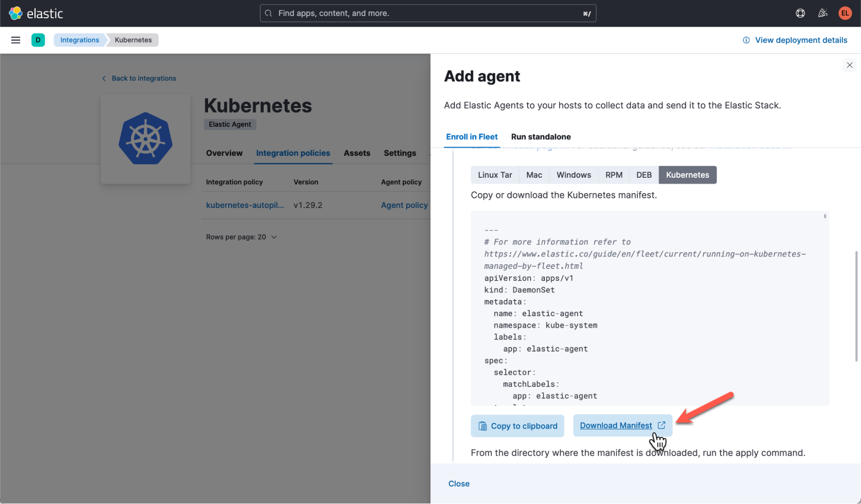Viewport: 861px width, 504px height.
Task: Open the Assets tab
Action: click(357, 153)
